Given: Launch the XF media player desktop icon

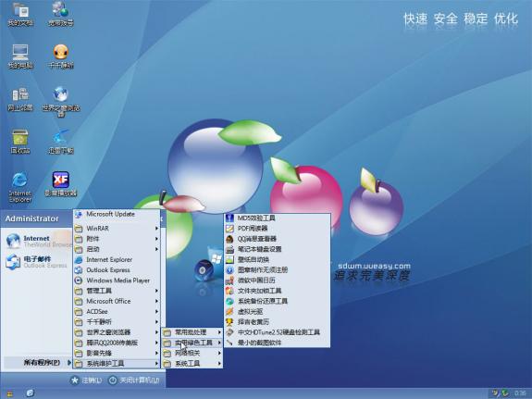Looking at the screenshot, I should point(61,183).
